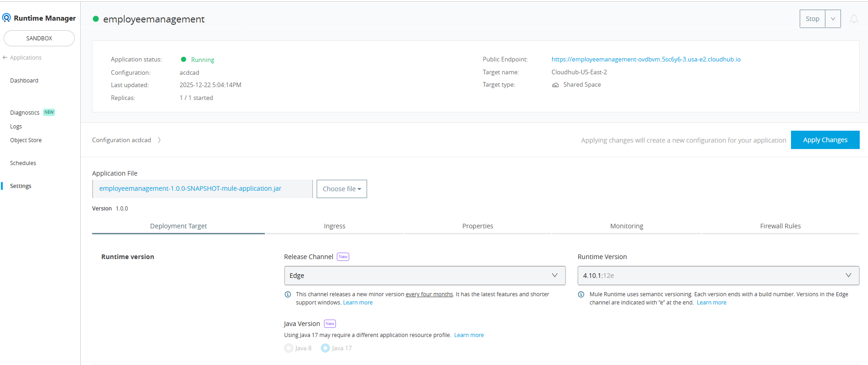868x365 pixels.
Task: Click the info icon under Release Channel
Action: click(x=288, y=294)
